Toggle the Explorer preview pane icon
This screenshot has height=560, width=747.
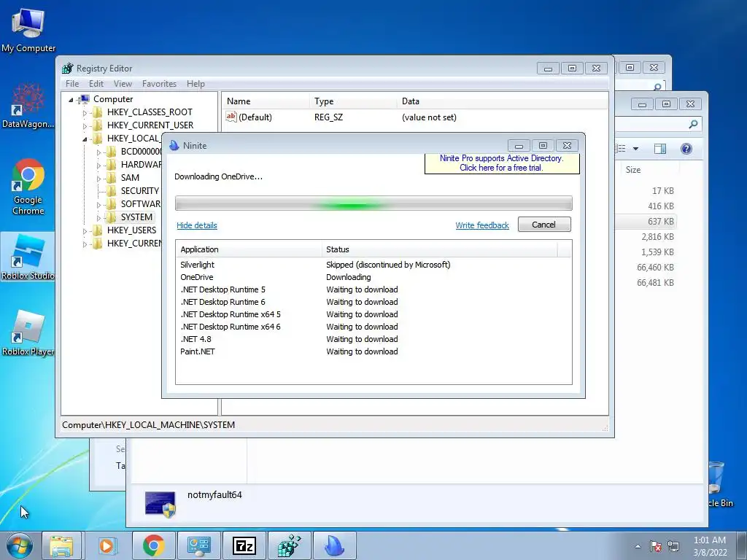coord(659,149)
